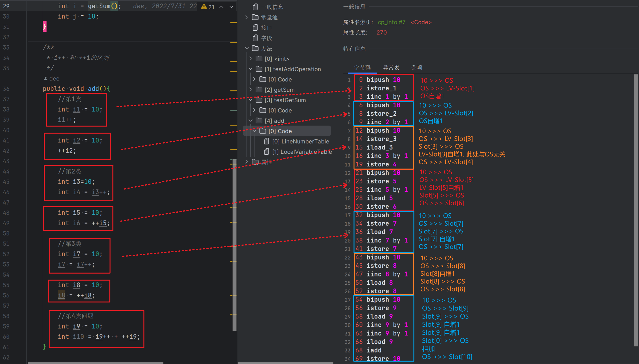The image size is (639, 364).
Task: Click the 常量池 folder icon
Action: pyautogui.click(x=255, y=17)
